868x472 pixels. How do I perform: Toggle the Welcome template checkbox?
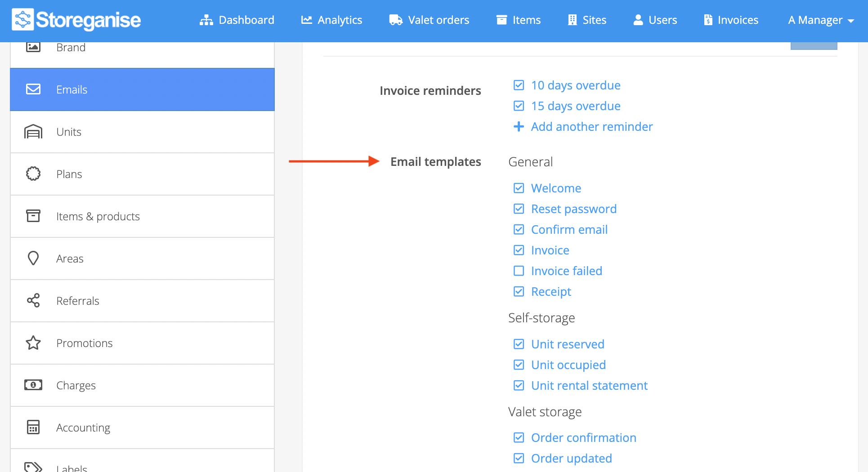[x=519, y=188]
